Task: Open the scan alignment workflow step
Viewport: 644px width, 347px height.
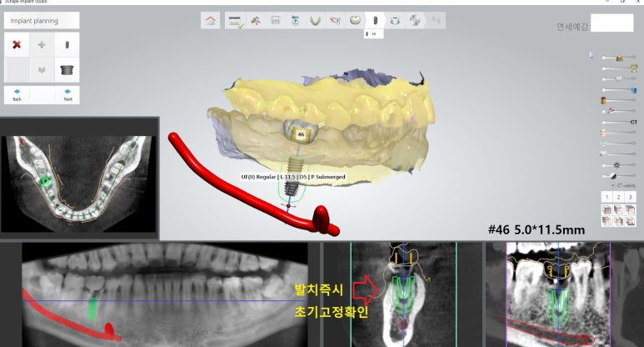Action: pos(256,21)
